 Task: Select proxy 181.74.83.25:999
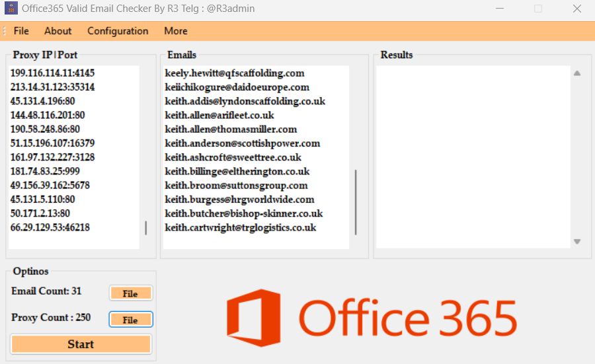pos(45,171)
